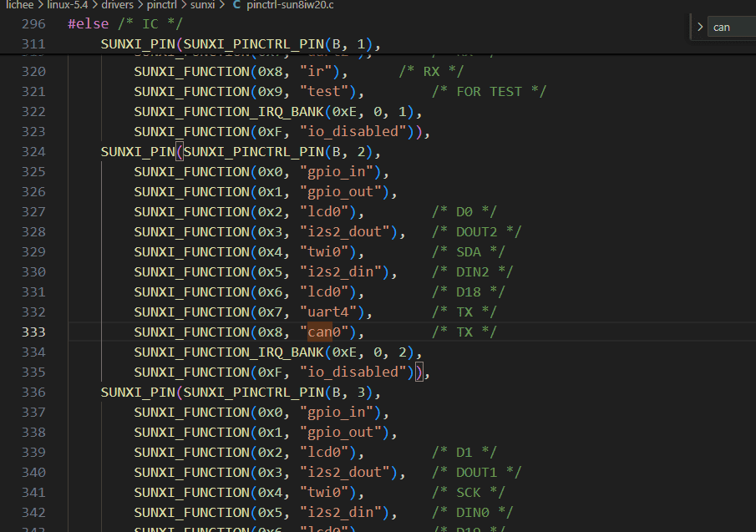
Task: Click line number 333 in the gutter
Action: point(33,332)
